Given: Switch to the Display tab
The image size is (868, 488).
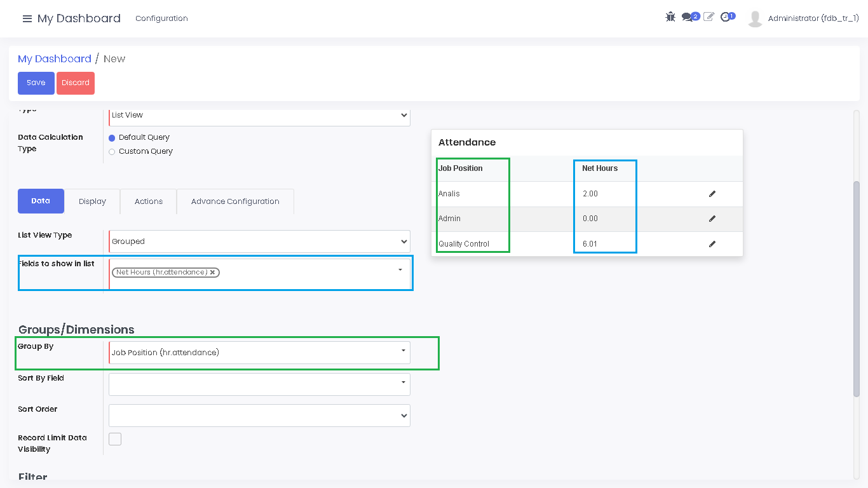Looking at the screenshot, I should click(92, 201).
